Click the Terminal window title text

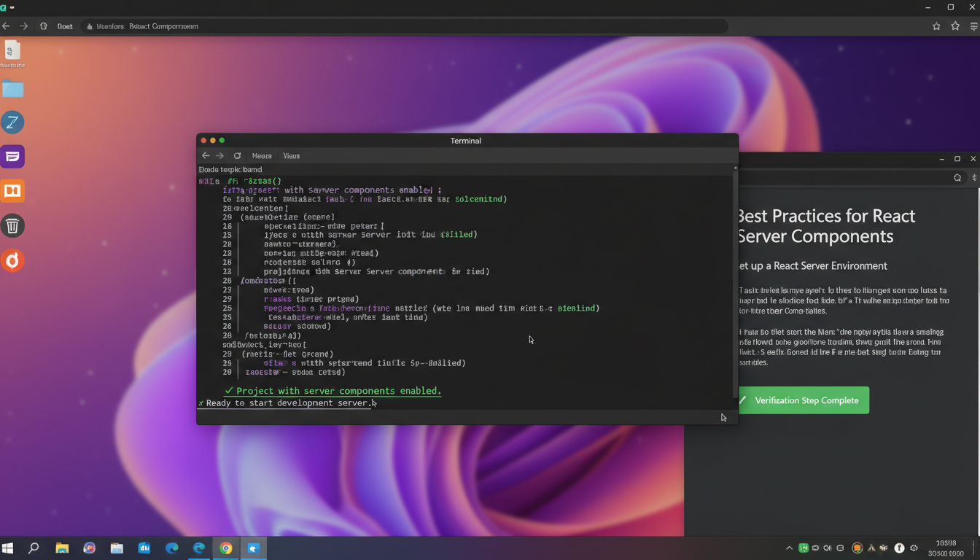466,141
